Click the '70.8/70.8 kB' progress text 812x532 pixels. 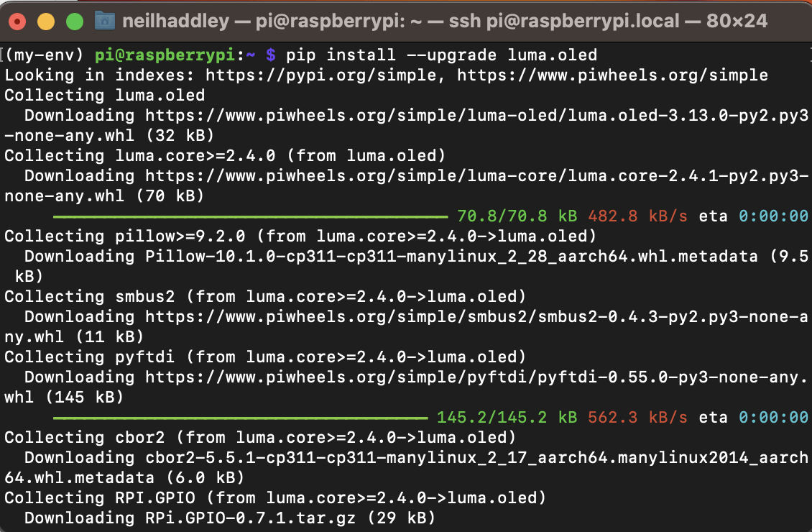tap(517, 216)
